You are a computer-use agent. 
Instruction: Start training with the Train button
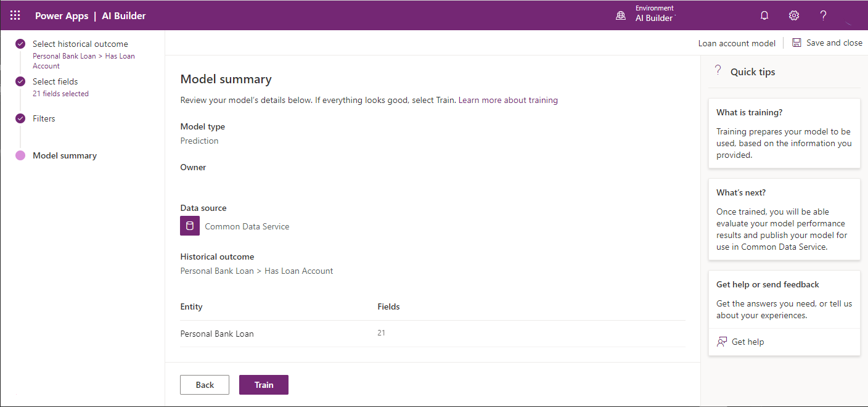click(x=263, y=384)
